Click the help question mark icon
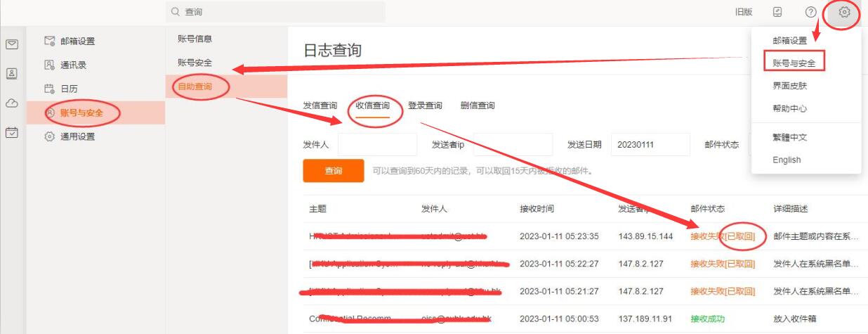Screen dimensions: 868x334 (810, 12)
